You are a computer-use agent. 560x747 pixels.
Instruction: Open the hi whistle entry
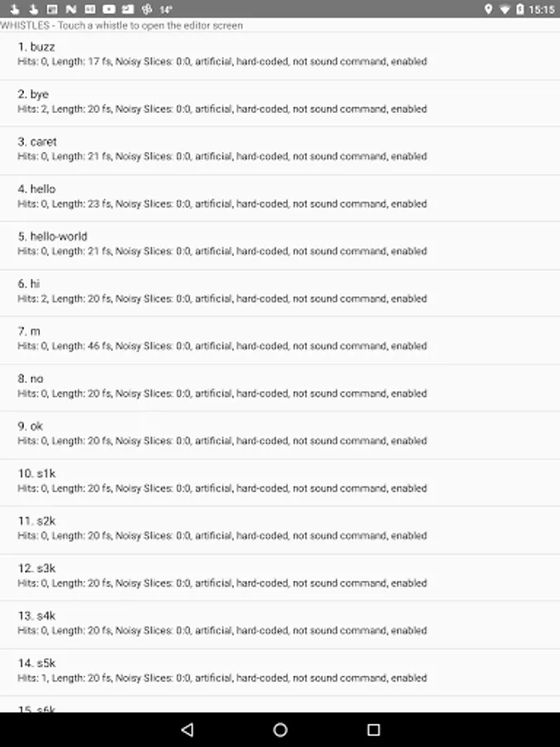pyautogui.click(x=280, y=293)
